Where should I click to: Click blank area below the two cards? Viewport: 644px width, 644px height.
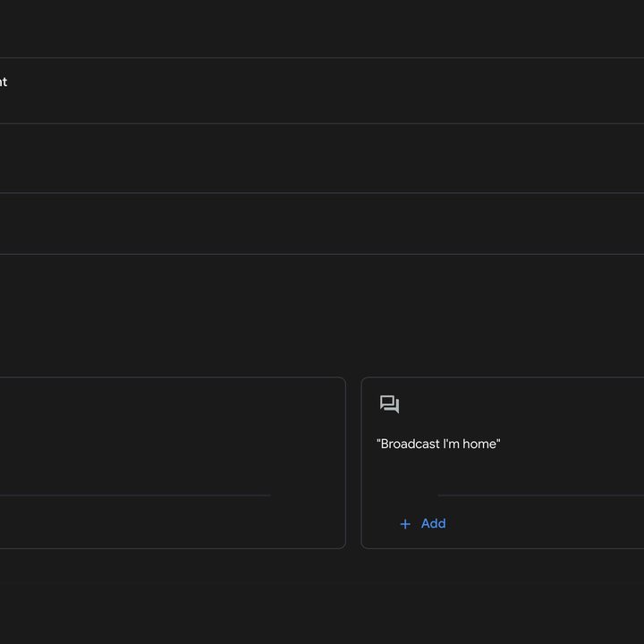point(322,597)
